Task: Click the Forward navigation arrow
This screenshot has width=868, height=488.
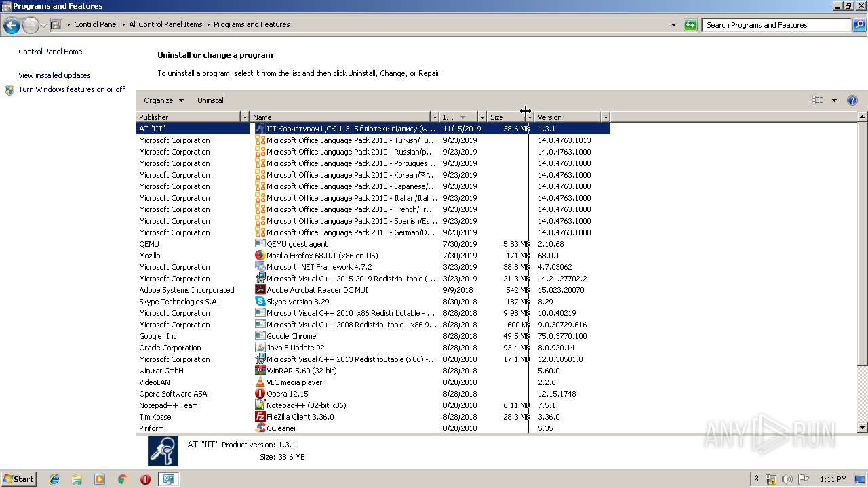Action: pyautogui.click(x=31, y=25)
